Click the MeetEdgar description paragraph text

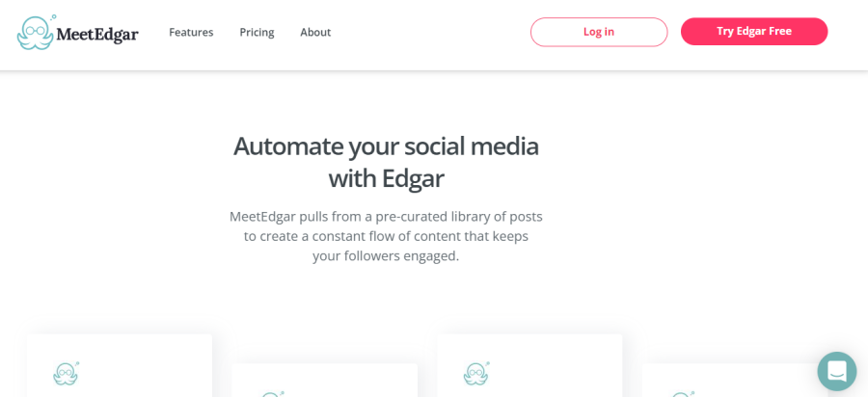pyautogui.click(x=386, y=236)
